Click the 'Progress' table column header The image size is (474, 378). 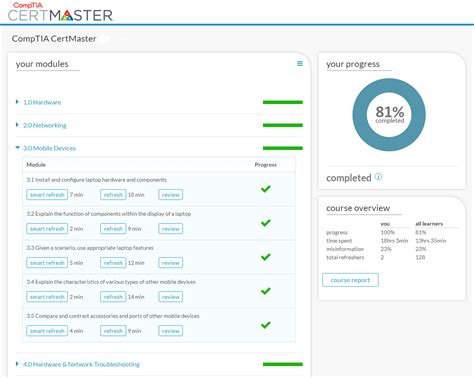pyautogui.click(x=266, y=165)
